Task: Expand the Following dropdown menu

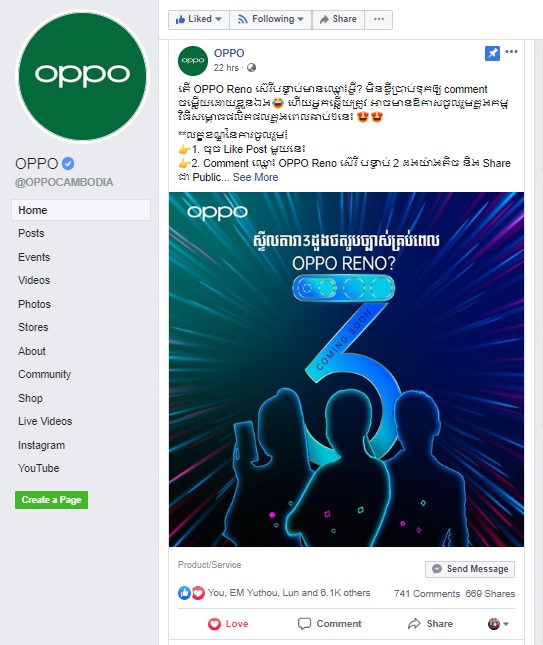Action: click(x=271, y=19)
